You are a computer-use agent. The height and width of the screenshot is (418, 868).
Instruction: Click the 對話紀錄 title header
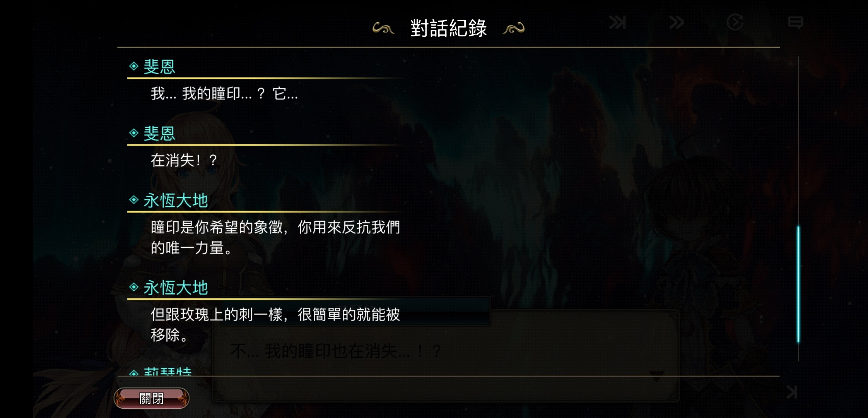tap(448, 28)
